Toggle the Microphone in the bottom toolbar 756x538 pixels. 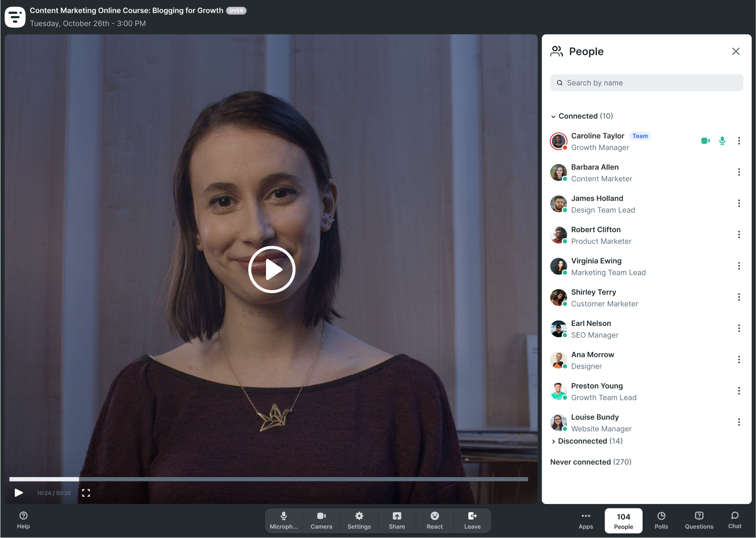[284, 521]
